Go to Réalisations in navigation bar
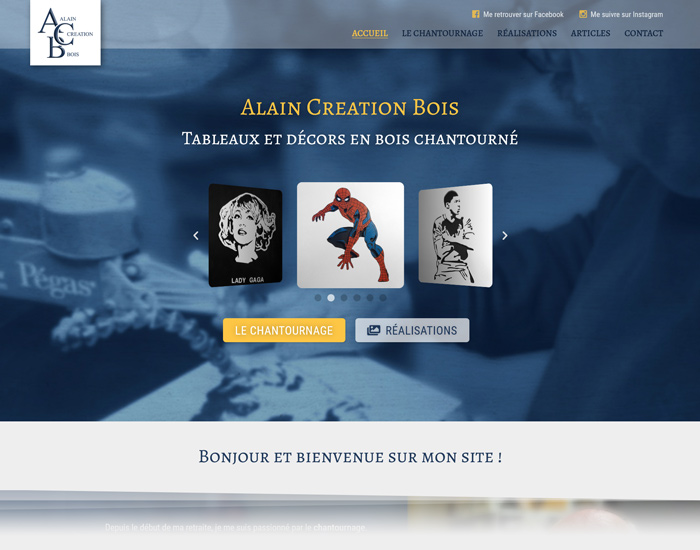Viewport: 700px width, 550px height. point(527,33)
